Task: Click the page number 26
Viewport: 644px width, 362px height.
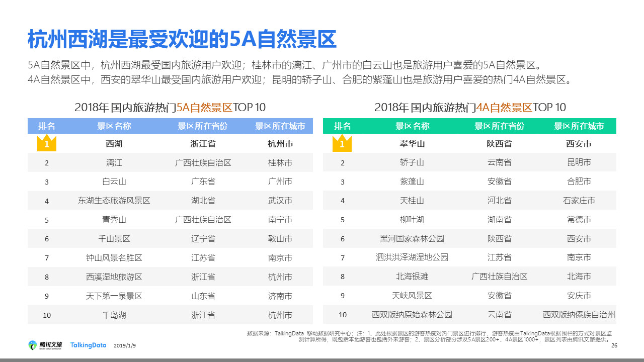Action: tap(613, 345)
